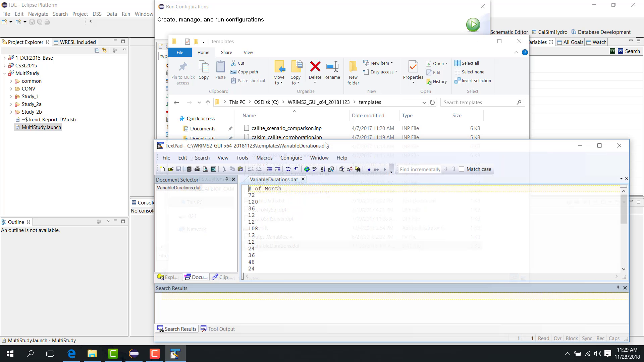Switch to Tool Output tab in TextPad
644x362 pixels.
pyautogui.click(x=218, y=329)
